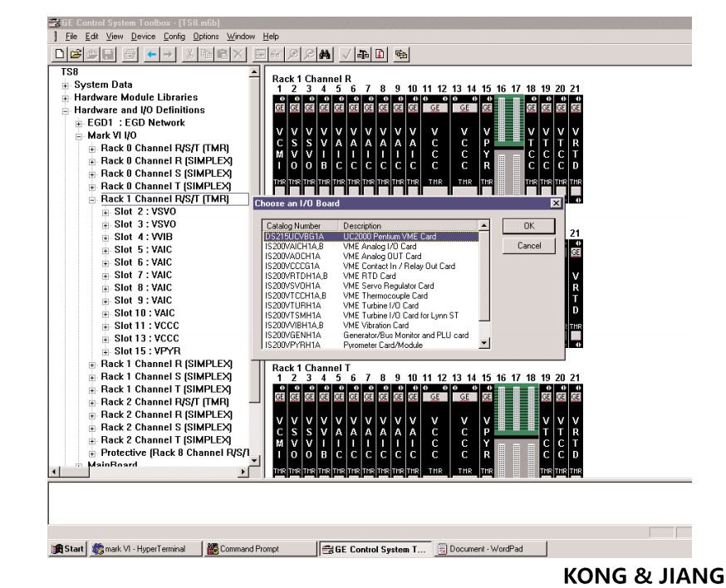Click the Description column header
The image size is (726, 588).
[x=409, y=225]
